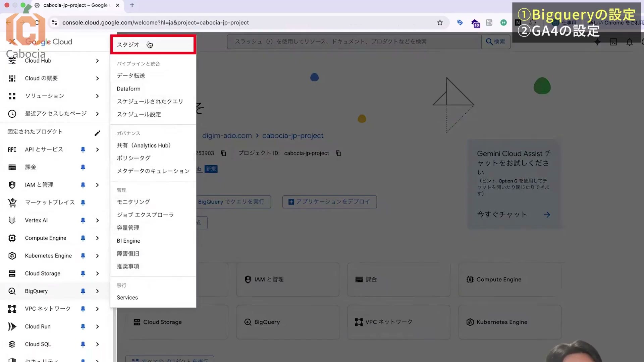Image resolution: width=644 pixels, height=362 pixels.
Task: Unpin BigQuery pin toggle
Action: [x=83, y=291]
